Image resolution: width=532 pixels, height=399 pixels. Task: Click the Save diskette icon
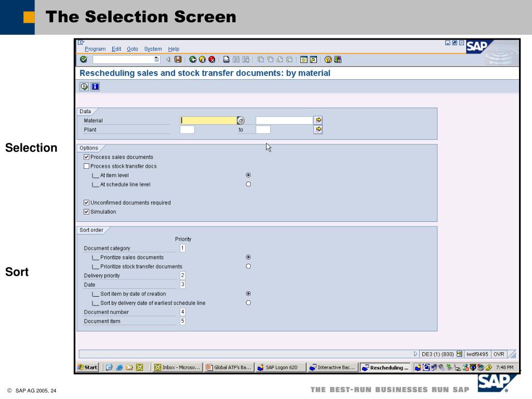coord(178,59)
